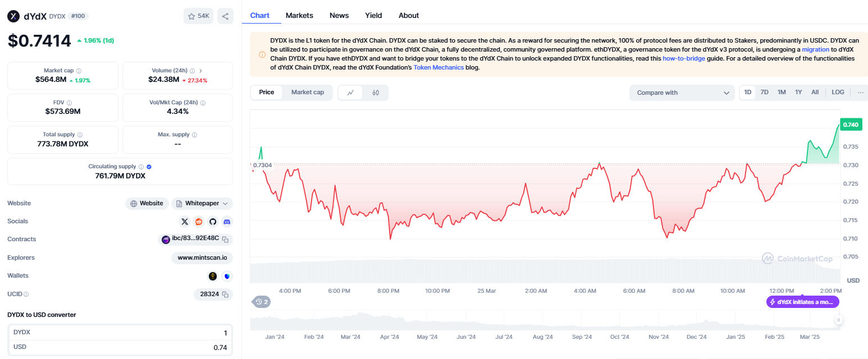The width and height of the screenshot is (868, 359).
Task: Select the 7D time range
Action: tap(765, 92)
